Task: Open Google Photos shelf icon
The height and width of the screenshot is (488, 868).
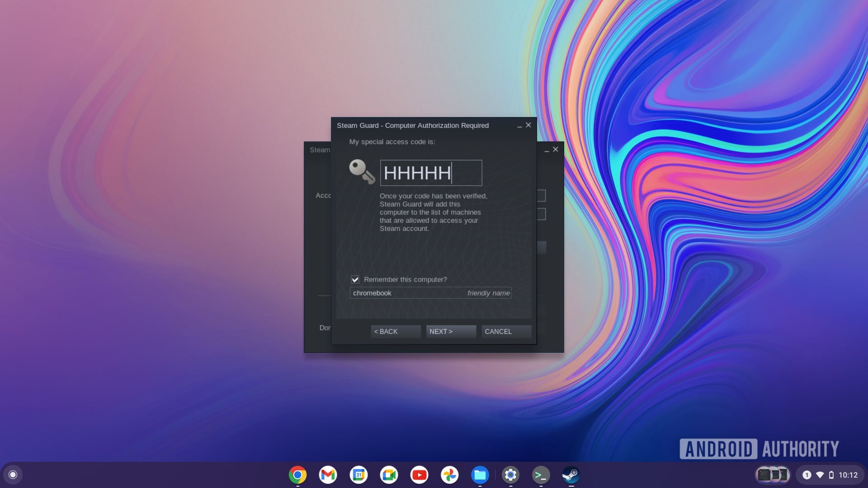Action: click(x=449, y=475)
